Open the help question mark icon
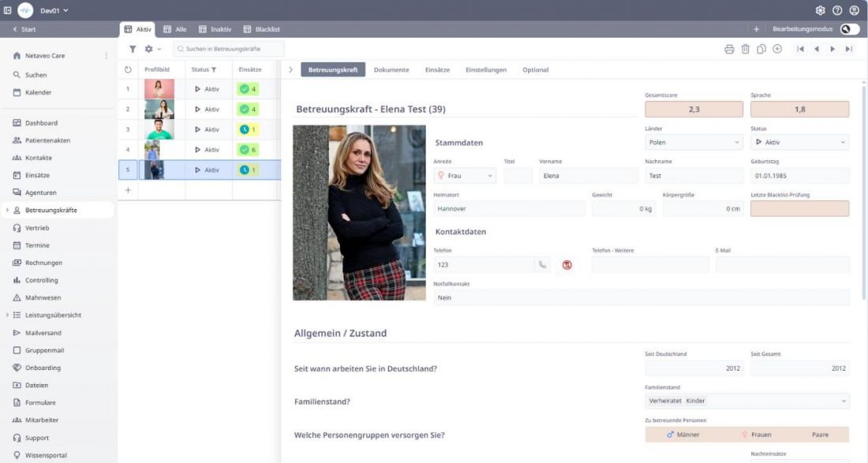The height and width of the screenshot is (463, 868). point(837,10)
